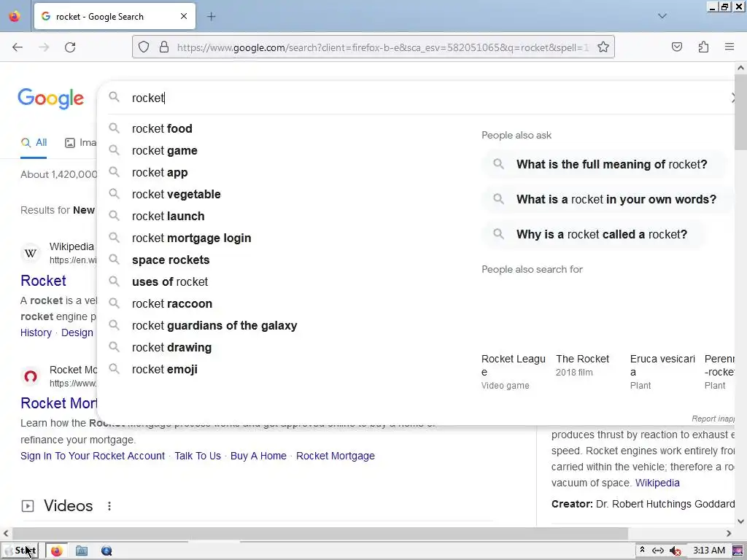The height and width of the screenshot is (560, 747).
Task: Click the Google logo
Action: 51,98
